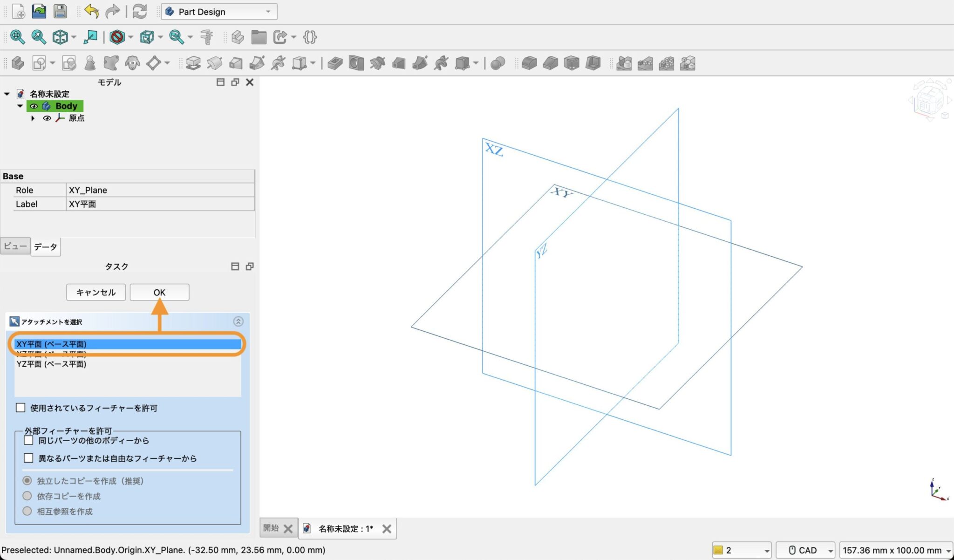Redo the last undone action
This screenshot has width=954, height=560.
click(113, 11)
